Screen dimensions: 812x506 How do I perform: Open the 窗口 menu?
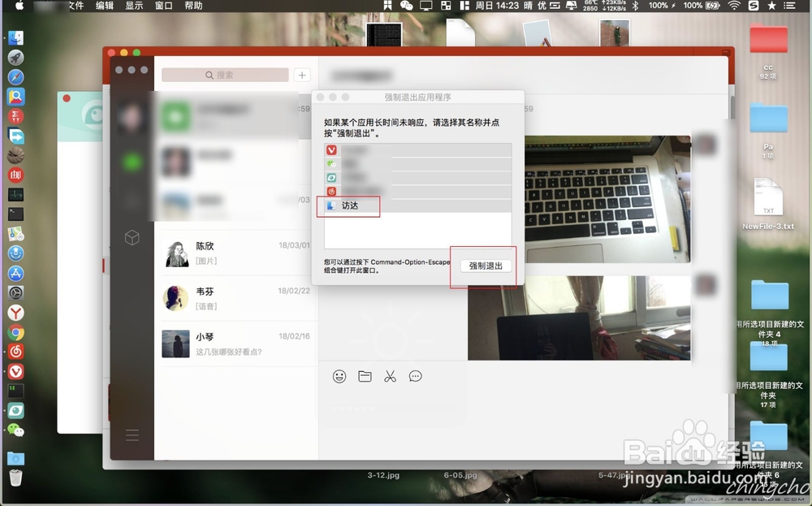pyautogui.click(x=164, y=6)
